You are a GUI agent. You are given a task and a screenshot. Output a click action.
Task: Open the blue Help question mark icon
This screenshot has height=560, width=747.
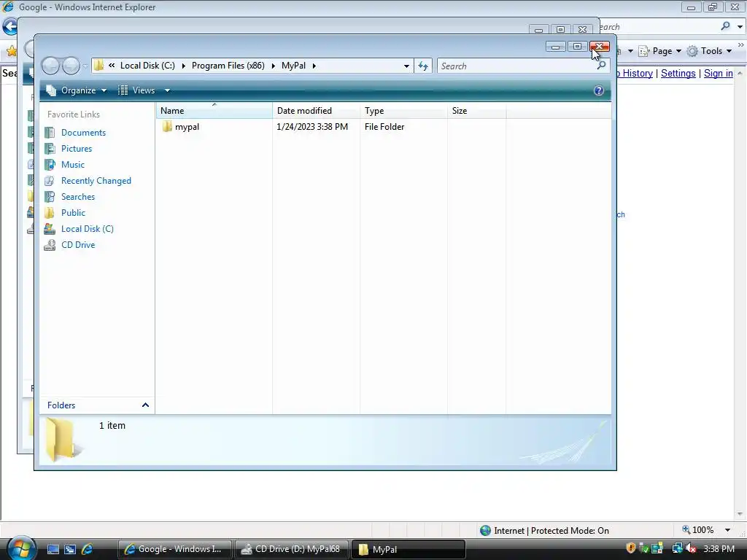(599, 90)
